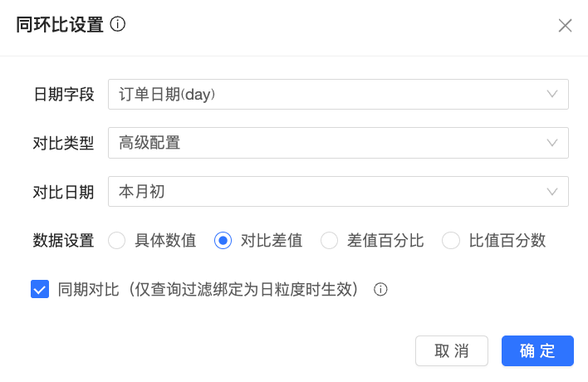This screenshot has height=382, width=588.
Task: Click the info icon beside 同环比设置 title
Action: pyautogui.click(x=118, y=25)
